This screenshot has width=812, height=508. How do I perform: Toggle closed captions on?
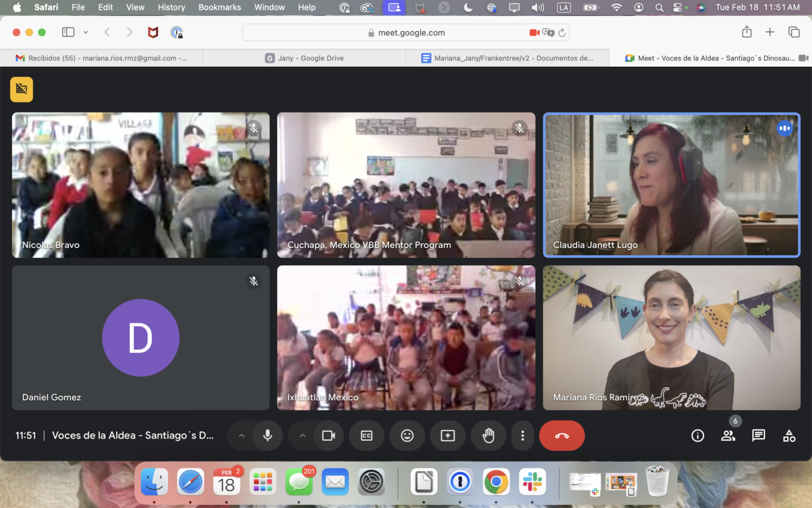367,436
